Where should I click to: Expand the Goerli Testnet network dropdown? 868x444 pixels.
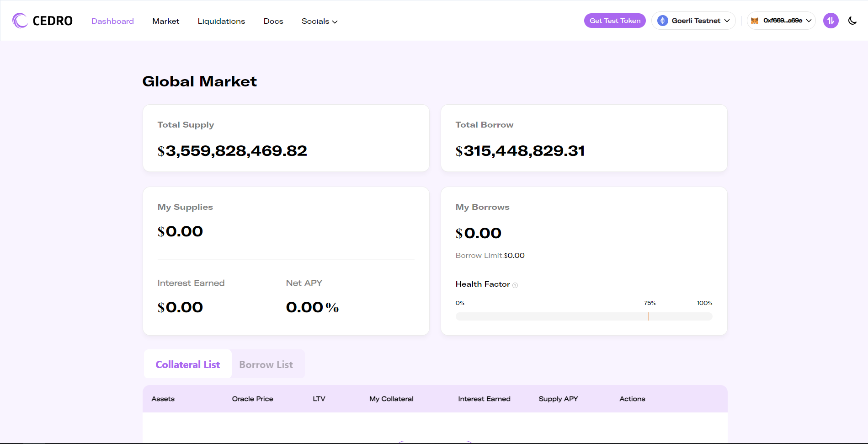pos(693,21)
